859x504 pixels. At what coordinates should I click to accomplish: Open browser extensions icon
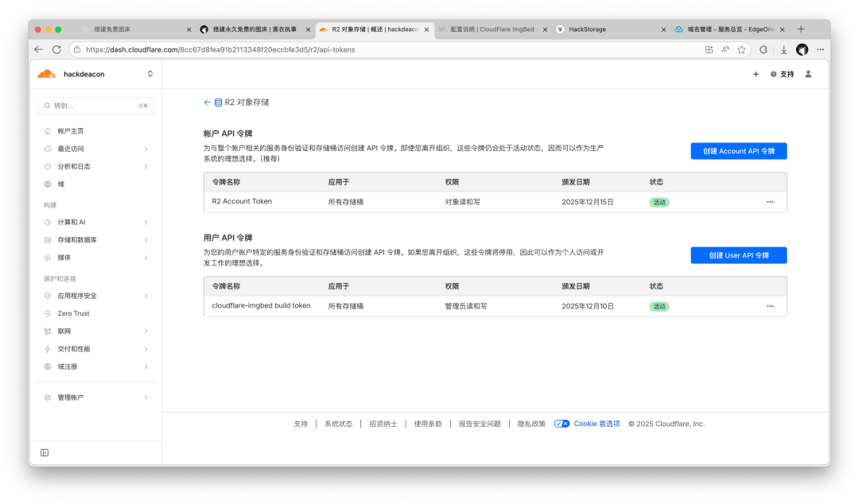coord(764,49)
